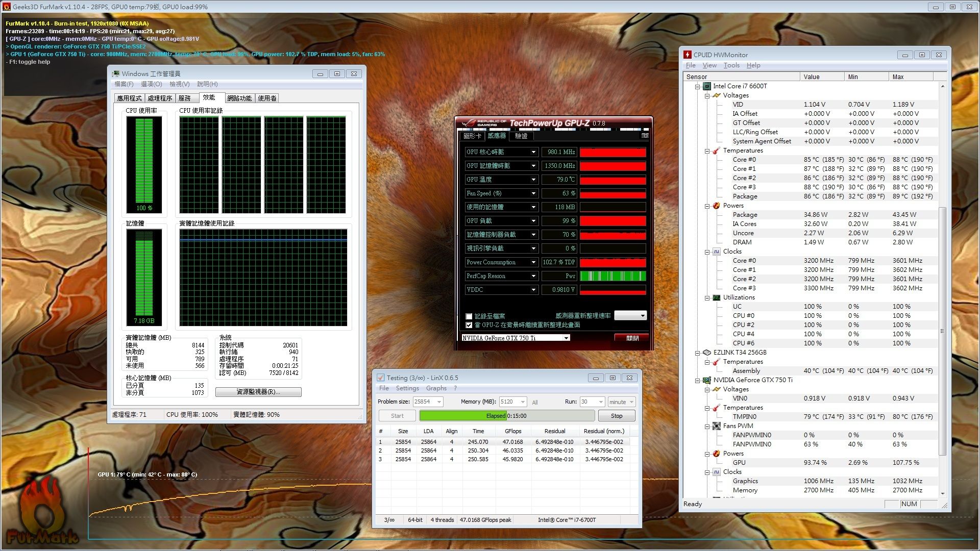This screenshot has height=551, width=980.
Task: Click GPU temperature red sensor graph
Action: pos(613,180)
